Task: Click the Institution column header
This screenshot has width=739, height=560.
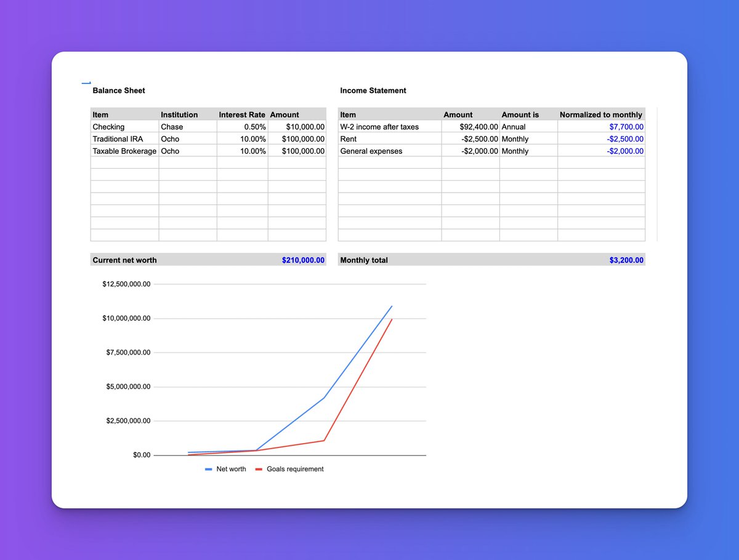Action: pyautogui.click(x=188, y=114)
